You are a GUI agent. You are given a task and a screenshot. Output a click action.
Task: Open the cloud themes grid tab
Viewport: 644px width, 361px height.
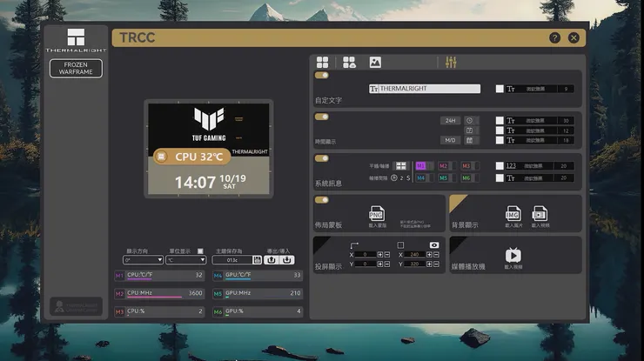349,63
